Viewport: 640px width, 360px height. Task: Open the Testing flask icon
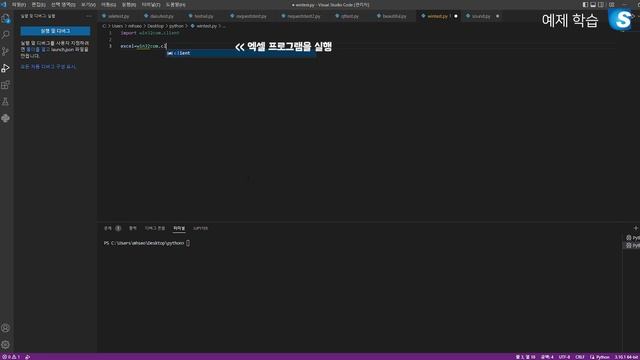point(6,102)
